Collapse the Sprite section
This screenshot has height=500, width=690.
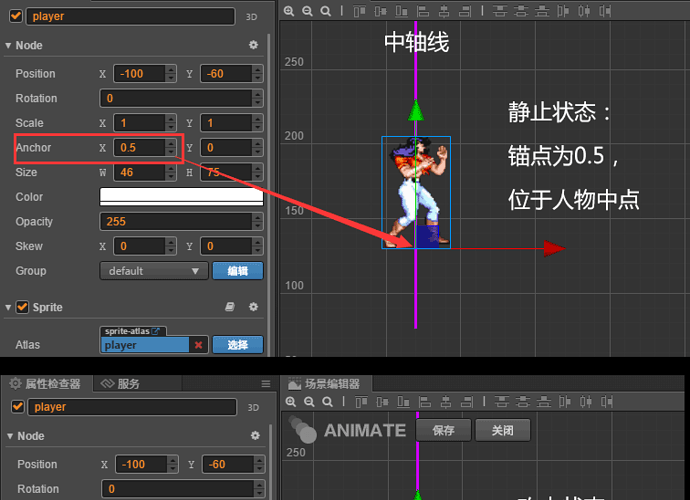8,307
